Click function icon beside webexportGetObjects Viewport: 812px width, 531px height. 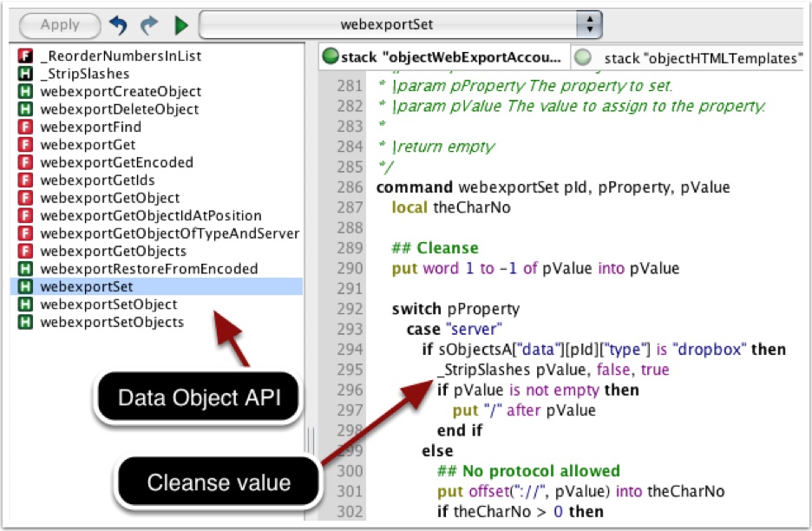pyautogui.click(x=25, y=251)
